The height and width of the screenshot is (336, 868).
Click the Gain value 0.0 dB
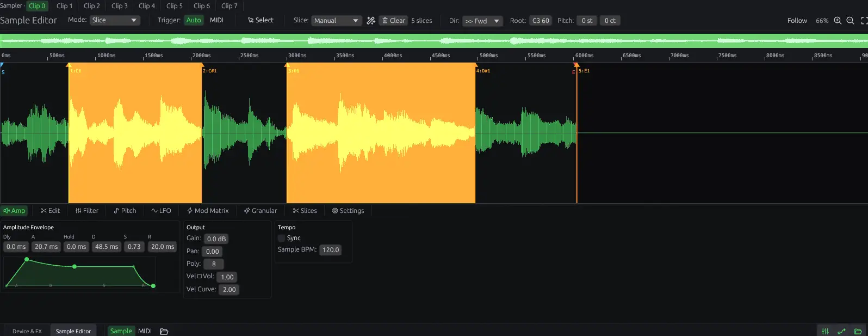coord(216,239)
